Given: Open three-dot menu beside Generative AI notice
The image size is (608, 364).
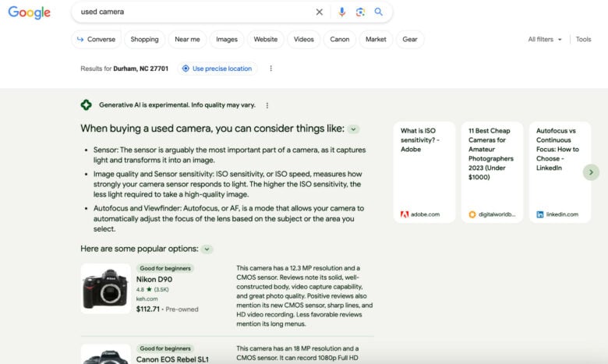Looking at the screenshot, I should (267, 105).
